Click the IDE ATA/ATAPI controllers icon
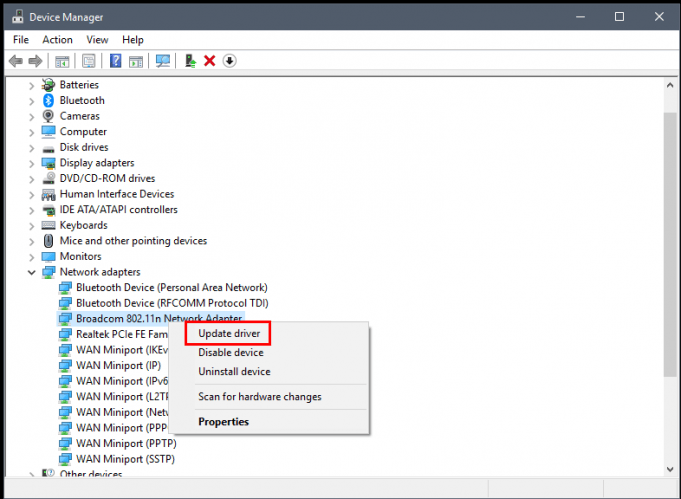The width and height of the screenshot is (681, 499). point(48,210)
